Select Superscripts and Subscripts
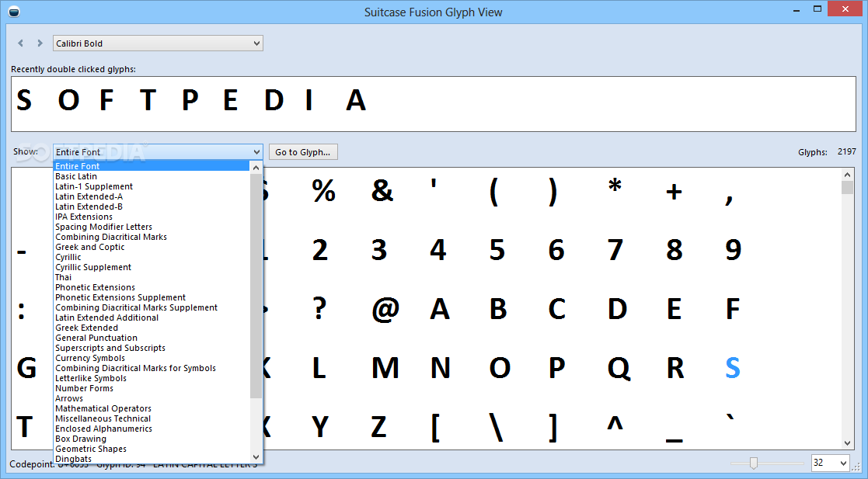 pyautogui.click(x=152, y=348)
